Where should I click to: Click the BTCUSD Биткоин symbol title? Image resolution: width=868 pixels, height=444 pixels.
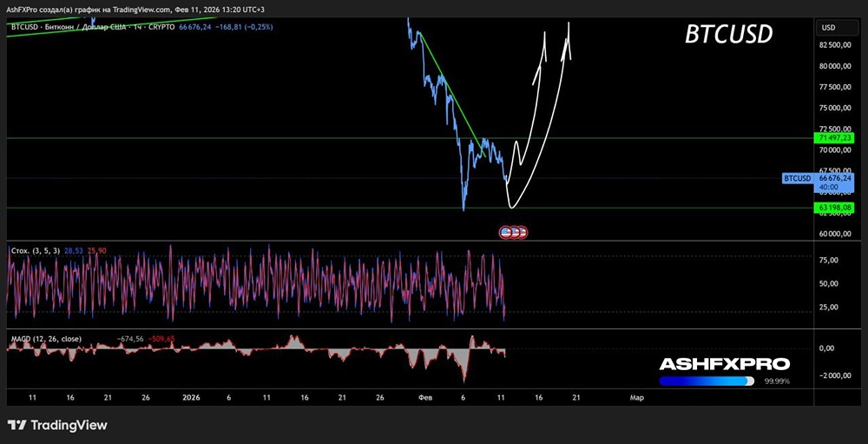(67, 27)
